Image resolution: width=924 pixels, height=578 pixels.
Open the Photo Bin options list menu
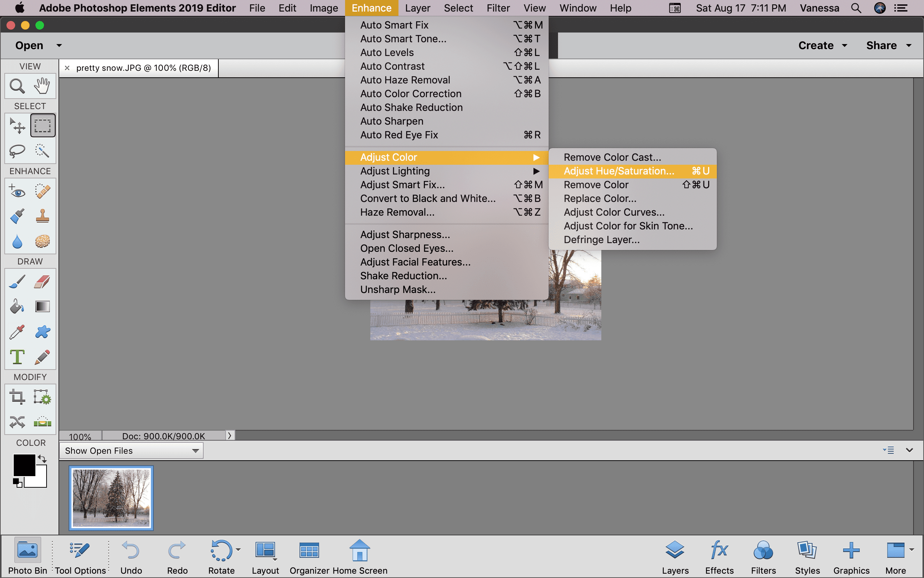[889, 450]
